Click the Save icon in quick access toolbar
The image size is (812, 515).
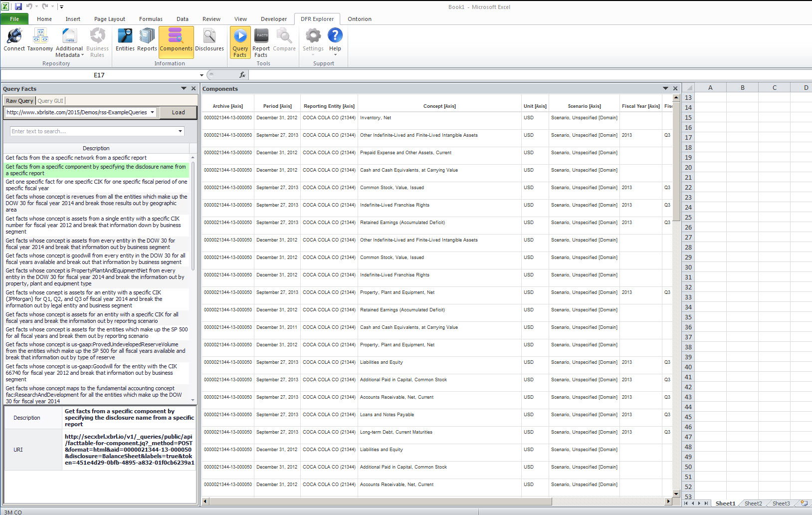18,6
